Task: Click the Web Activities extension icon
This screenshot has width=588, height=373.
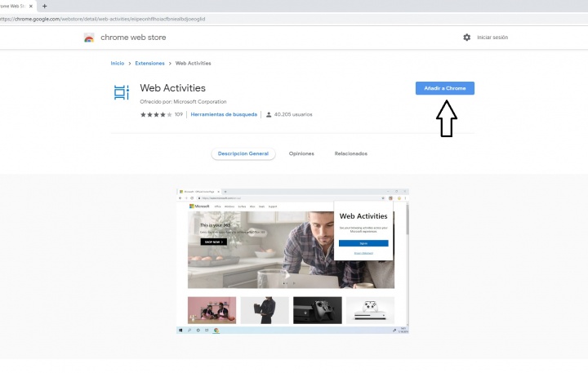Action: coord(122,92)
